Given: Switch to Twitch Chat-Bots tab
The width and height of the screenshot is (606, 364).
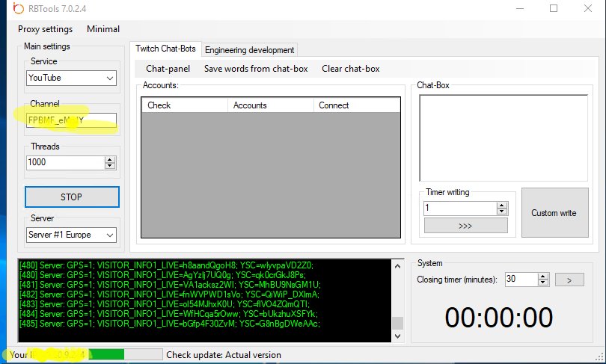Looking at the screenshot, I should 165,49.
